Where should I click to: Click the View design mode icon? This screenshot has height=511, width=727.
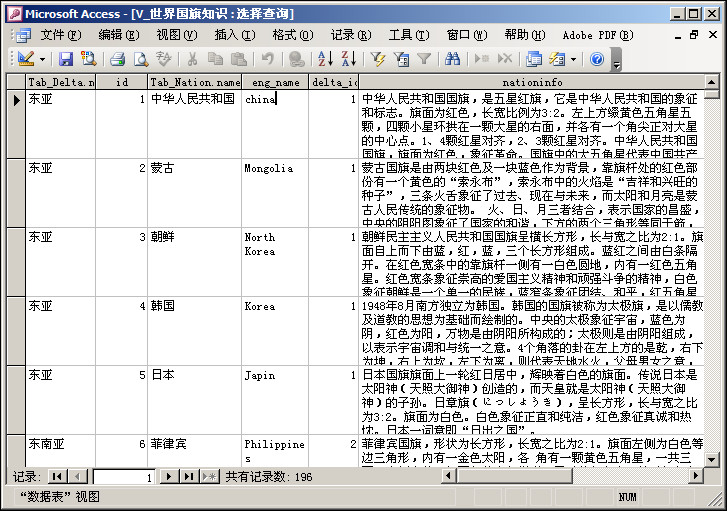point(26,59)
